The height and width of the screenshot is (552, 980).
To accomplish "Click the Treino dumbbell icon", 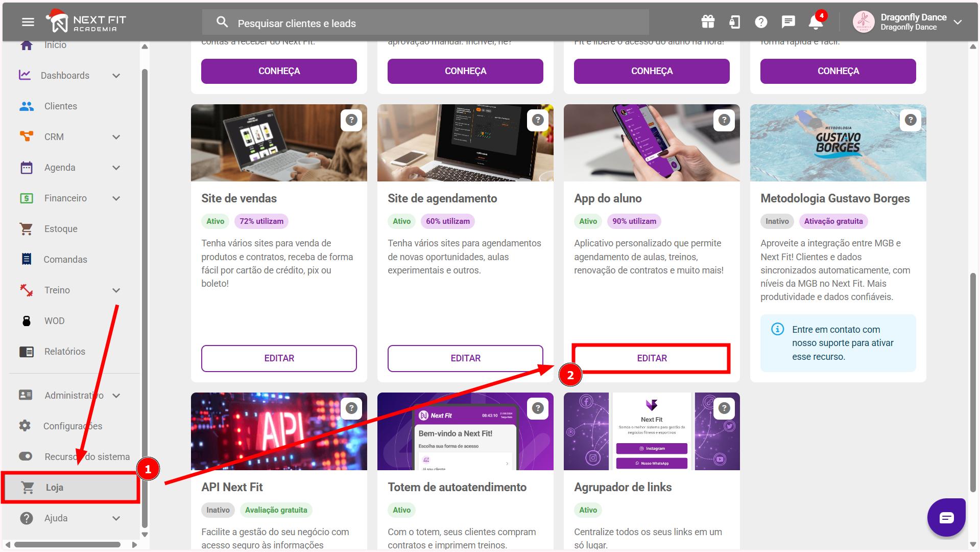I will [26, 290].
